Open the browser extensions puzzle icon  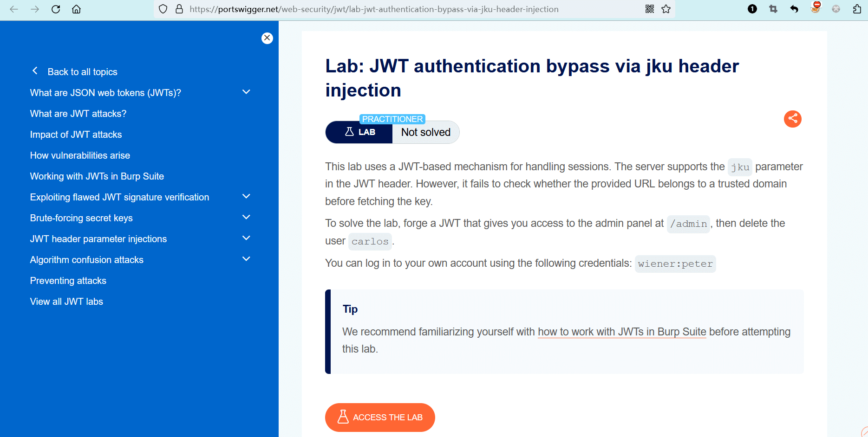(857, 9)
